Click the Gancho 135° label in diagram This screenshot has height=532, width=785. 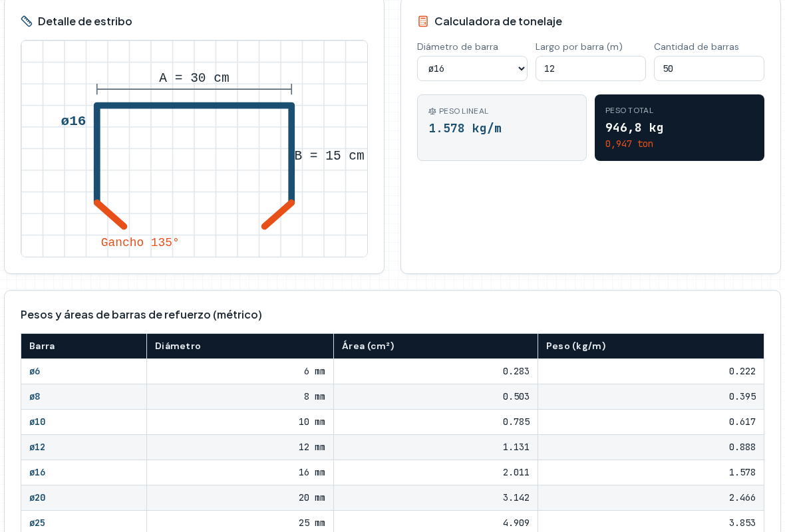click(140, 242)
